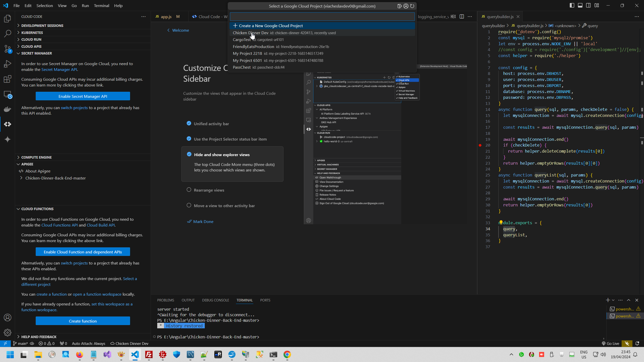
Task: Select the Rearrange views step radio
Action: (189, 190)
